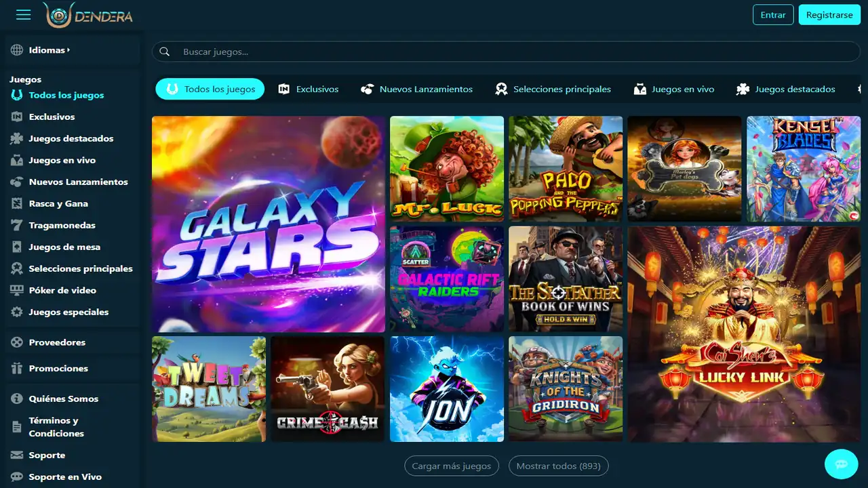Click the globe icon beside Idiomas
The height and width of the screenshot is (488, 868).
coord(17,50)
